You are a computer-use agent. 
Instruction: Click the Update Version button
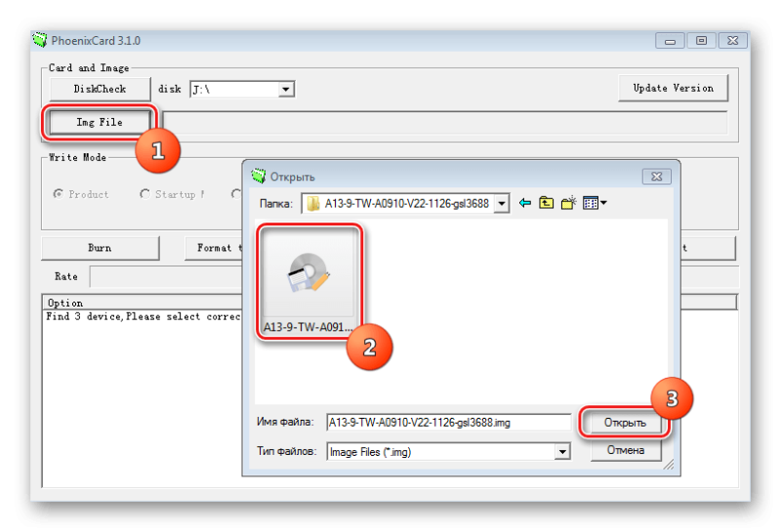pyautogui.click(x=673, y=88)
